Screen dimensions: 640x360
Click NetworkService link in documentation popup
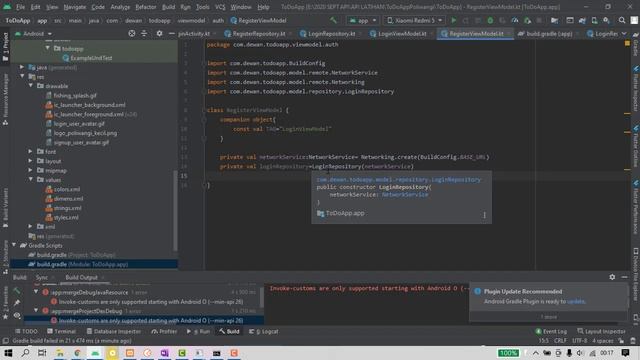(x=405, y=195)
